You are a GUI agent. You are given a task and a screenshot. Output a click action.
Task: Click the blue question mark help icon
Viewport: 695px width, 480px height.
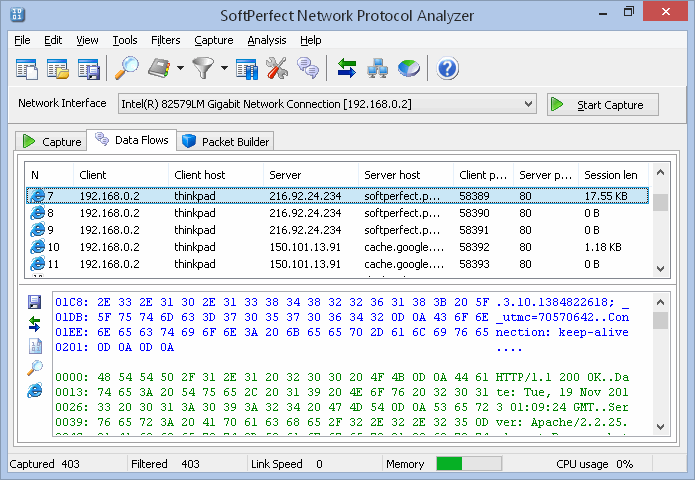point(447,69)
